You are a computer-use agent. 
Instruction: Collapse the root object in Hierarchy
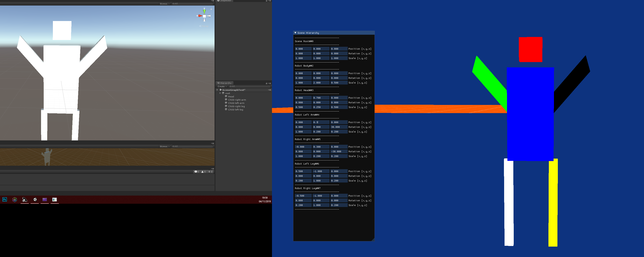click(x=220, y=93)
